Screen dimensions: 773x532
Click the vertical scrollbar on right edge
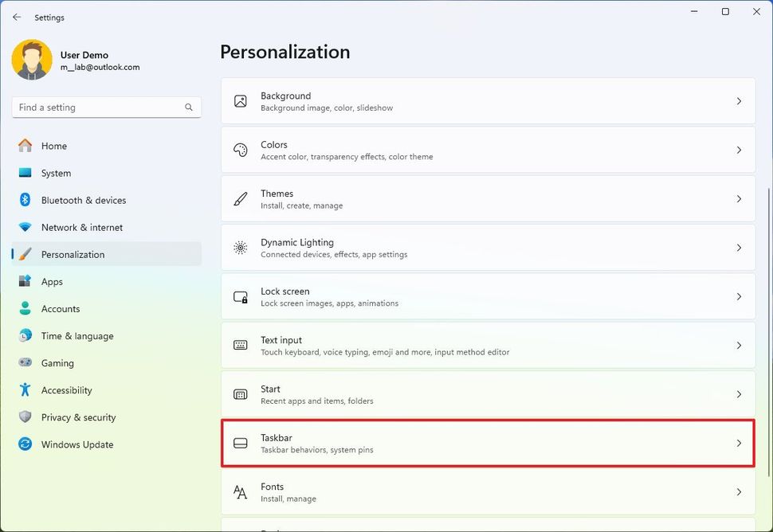pos(768,333)
